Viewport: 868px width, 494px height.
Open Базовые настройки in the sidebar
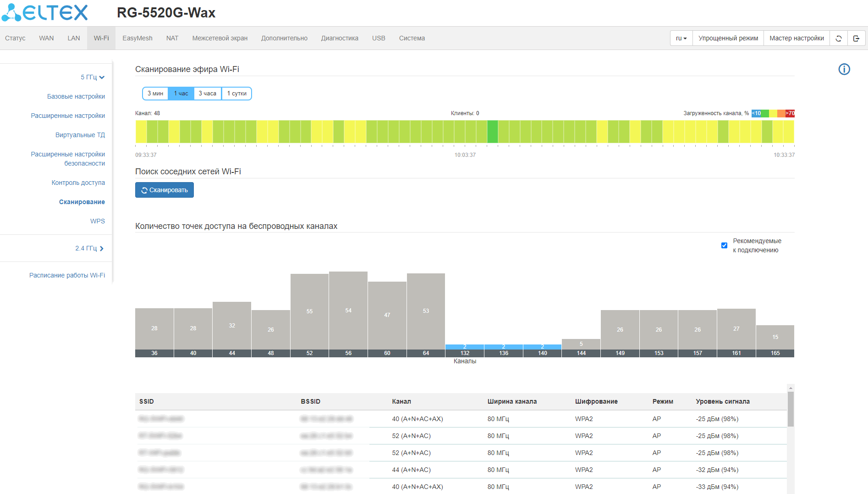76,96
